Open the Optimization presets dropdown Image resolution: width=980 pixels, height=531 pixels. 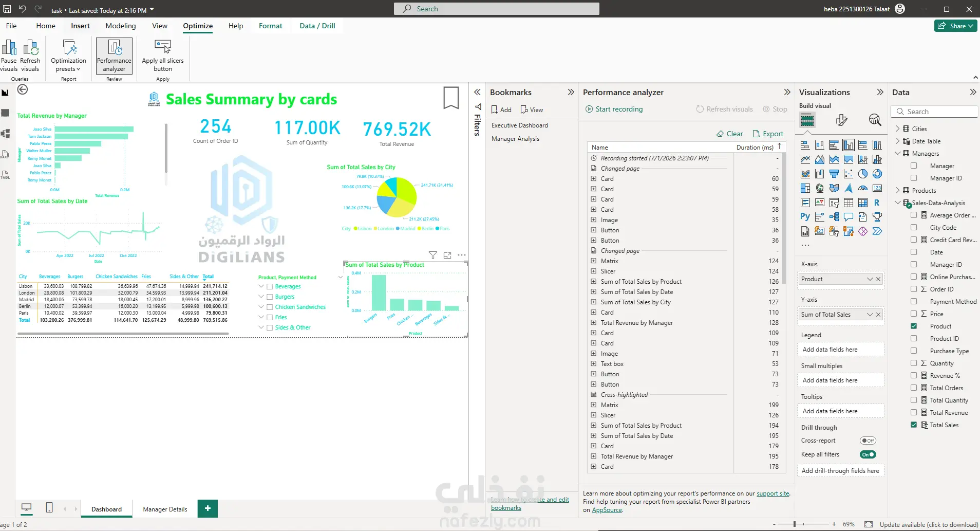69,56
